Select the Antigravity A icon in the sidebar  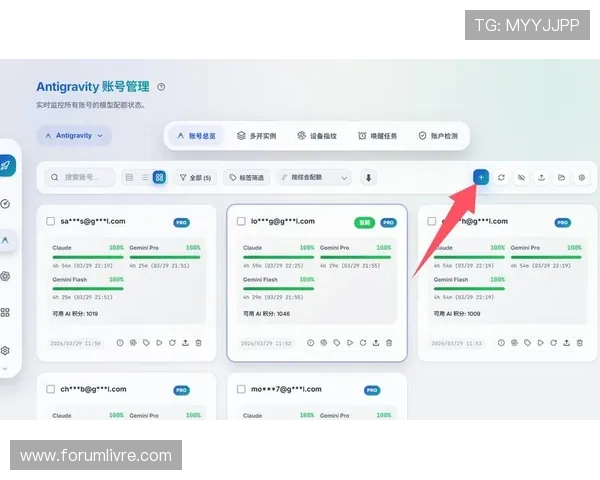pyautogui.click(x=5, y=240)
